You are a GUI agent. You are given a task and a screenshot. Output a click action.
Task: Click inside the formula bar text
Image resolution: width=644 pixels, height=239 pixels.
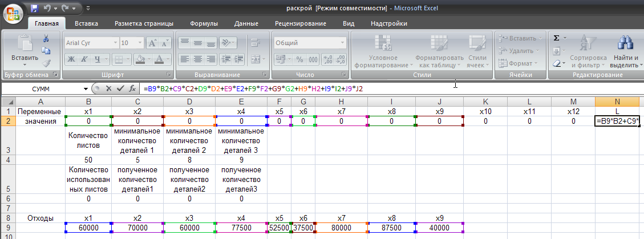point(253,89)
